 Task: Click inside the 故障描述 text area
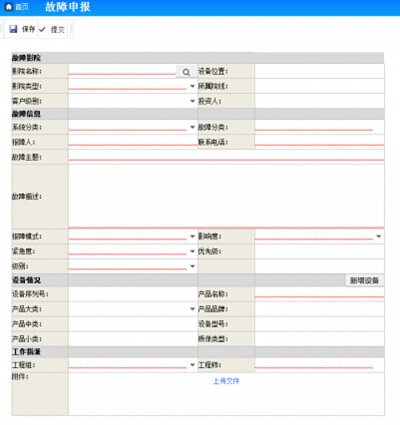click(226, 196)
